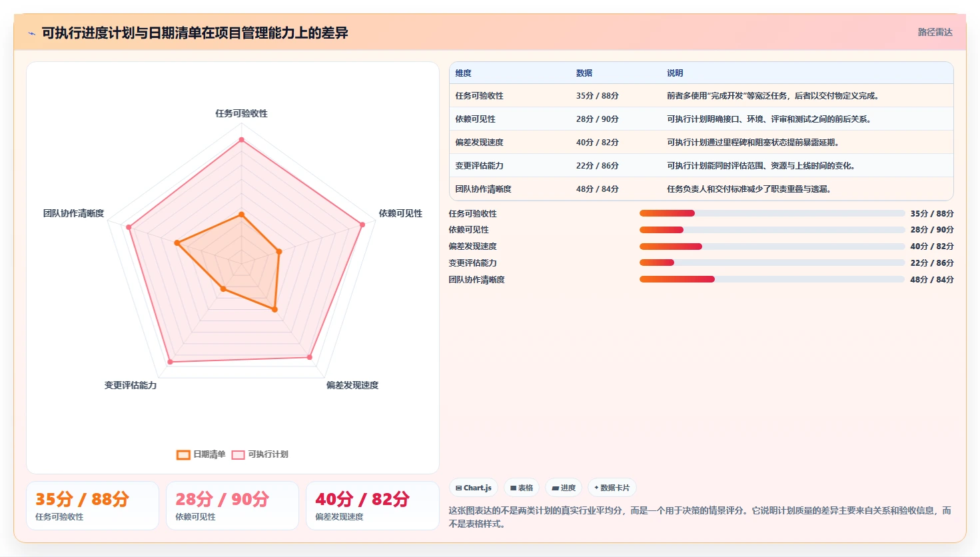
Task: Click the small icon before the page title
Action: pos(31,33)
